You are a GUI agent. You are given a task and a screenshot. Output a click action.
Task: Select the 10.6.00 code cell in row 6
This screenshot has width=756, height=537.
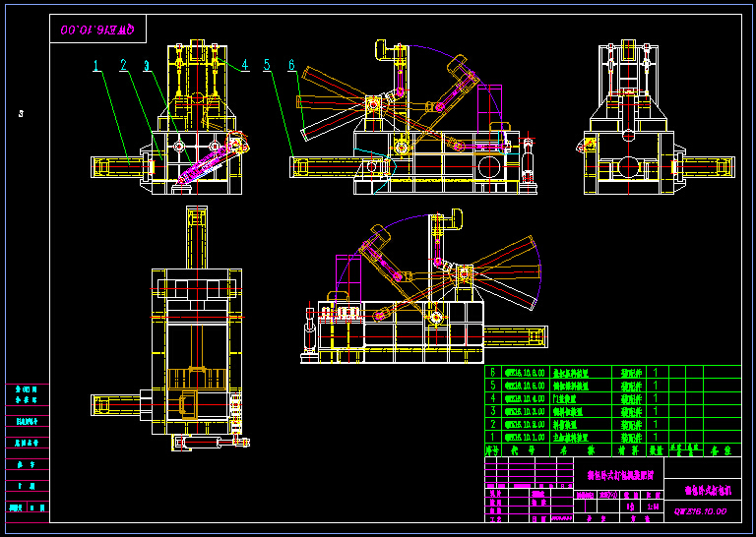coord(526,373)
